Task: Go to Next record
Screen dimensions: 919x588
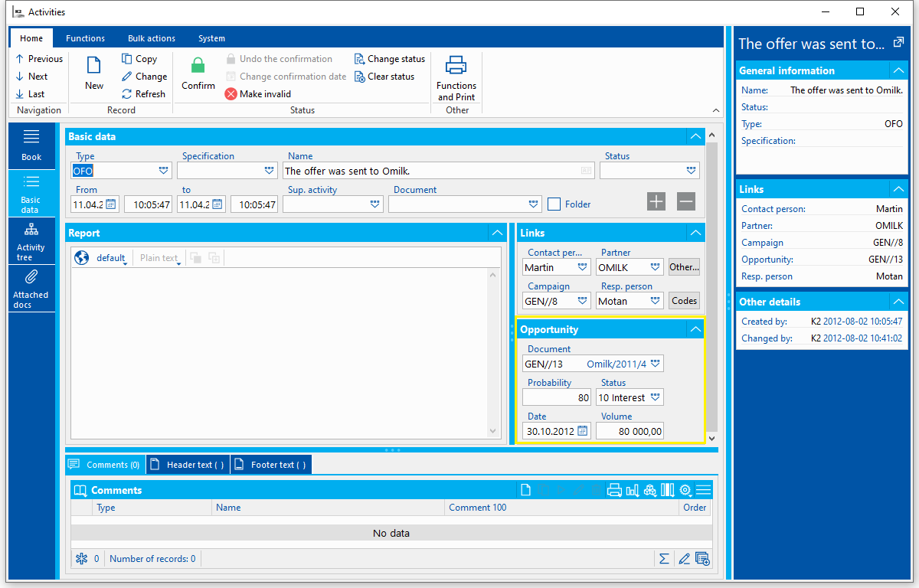Action: [31, 77]
